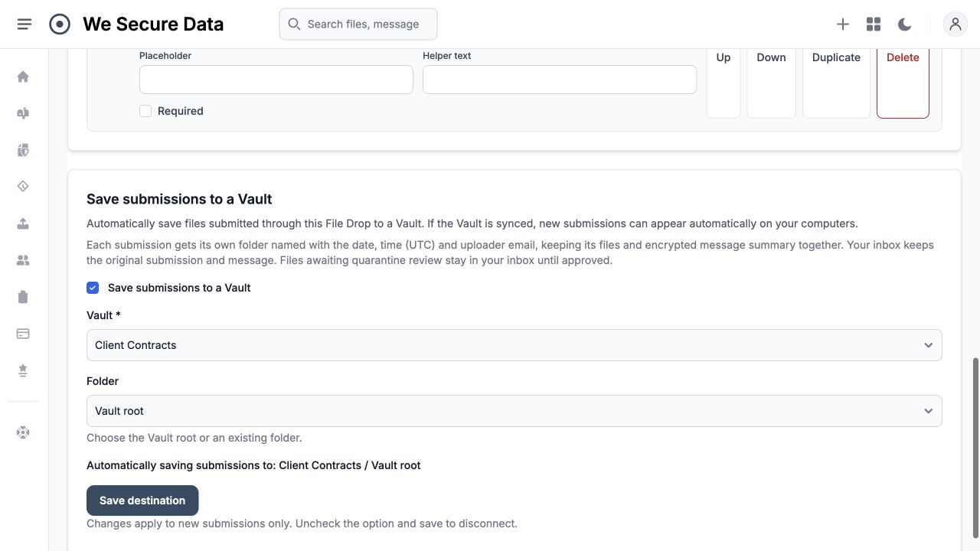Switch to dark mode with moon icon

[904, 24]
